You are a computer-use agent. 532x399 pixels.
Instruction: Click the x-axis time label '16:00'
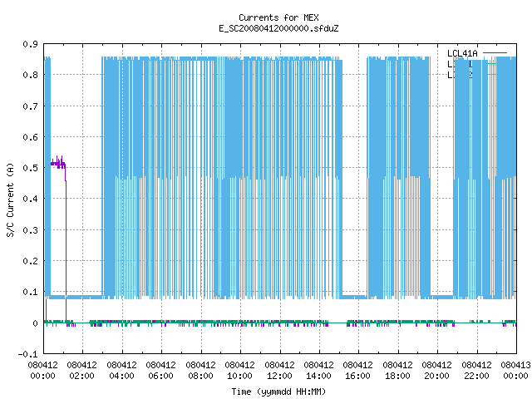pyautogui.click(x=357, y=376)
